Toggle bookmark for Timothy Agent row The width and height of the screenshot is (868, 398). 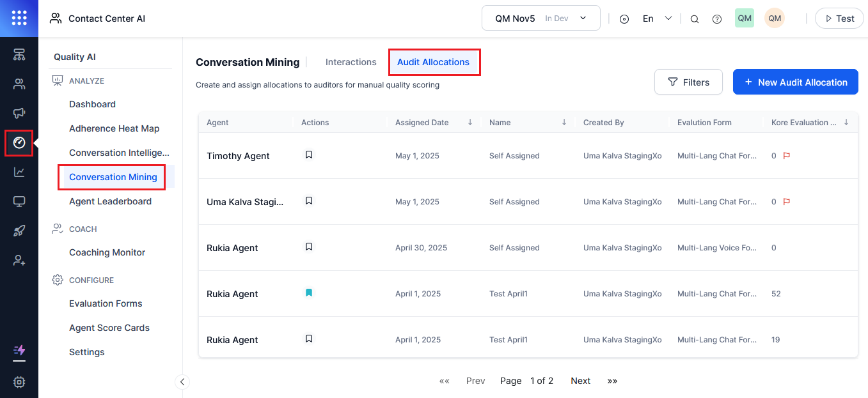pos(309,155)
